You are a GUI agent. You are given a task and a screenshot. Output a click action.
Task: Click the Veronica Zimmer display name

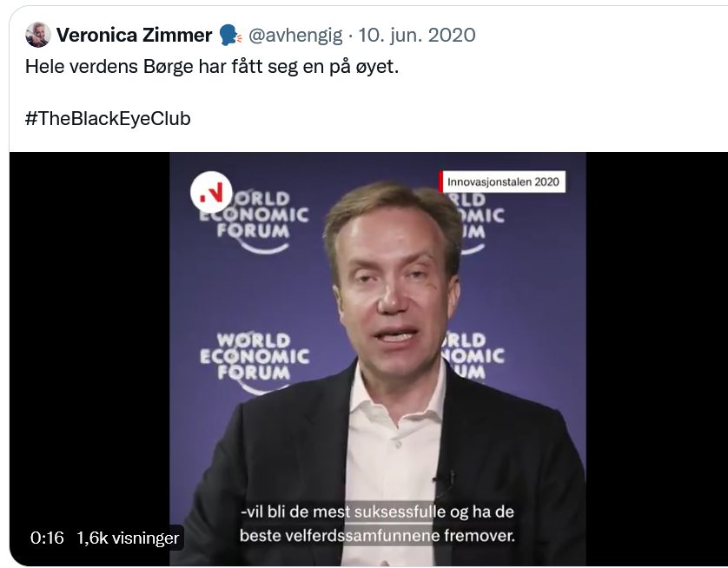click(134, 36)
